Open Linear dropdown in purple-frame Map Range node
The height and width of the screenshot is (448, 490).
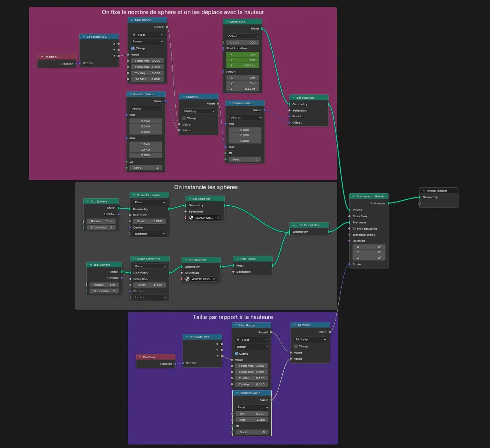pyautogui.click(x=252, y=347)
